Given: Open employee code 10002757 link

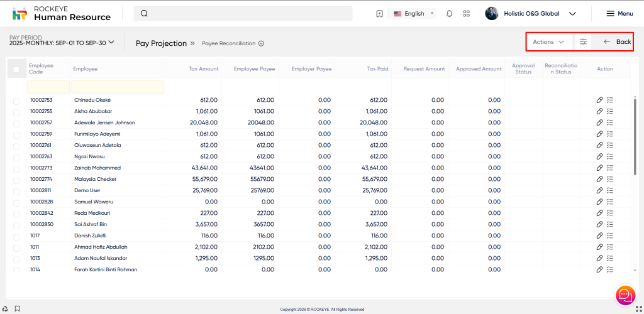Looking at the screenshot, I should click(41, 122).
